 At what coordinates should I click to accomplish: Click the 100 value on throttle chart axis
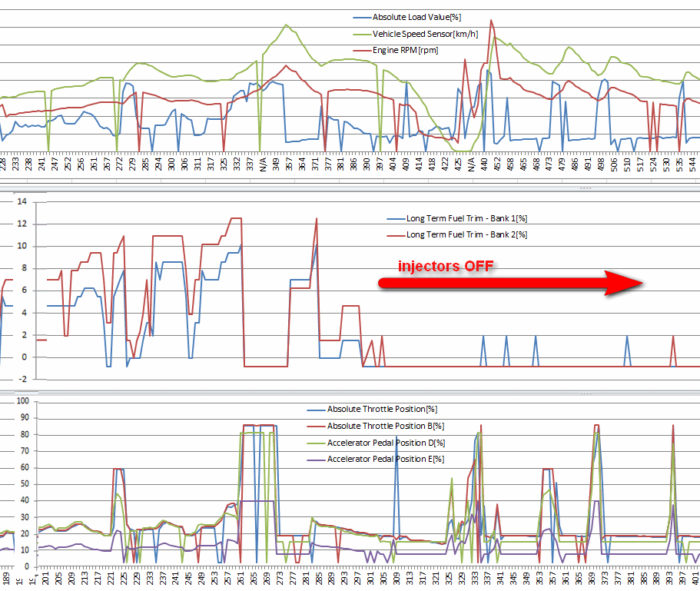click(23, 401)
